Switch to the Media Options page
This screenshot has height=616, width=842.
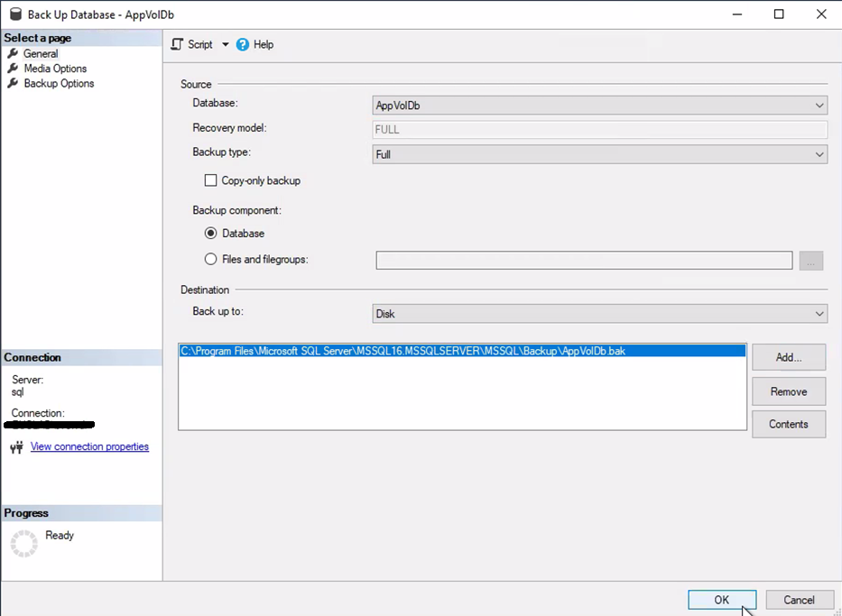coord(55,69)
